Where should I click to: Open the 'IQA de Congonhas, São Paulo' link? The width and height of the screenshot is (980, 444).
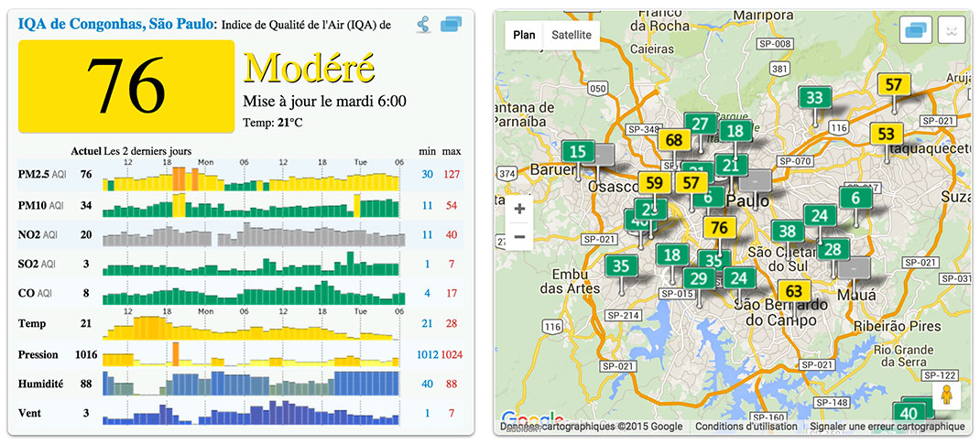115,24
